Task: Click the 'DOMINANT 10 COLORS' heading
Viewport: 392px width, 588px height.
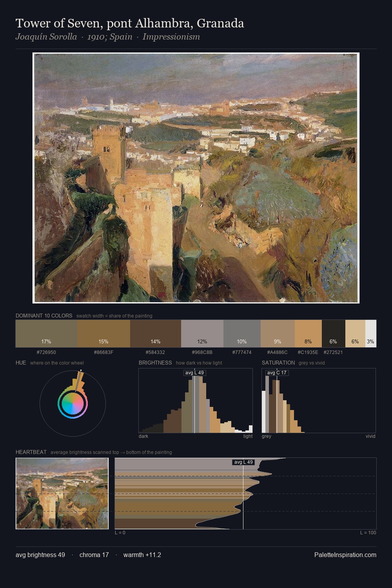Action: point(44,316)
